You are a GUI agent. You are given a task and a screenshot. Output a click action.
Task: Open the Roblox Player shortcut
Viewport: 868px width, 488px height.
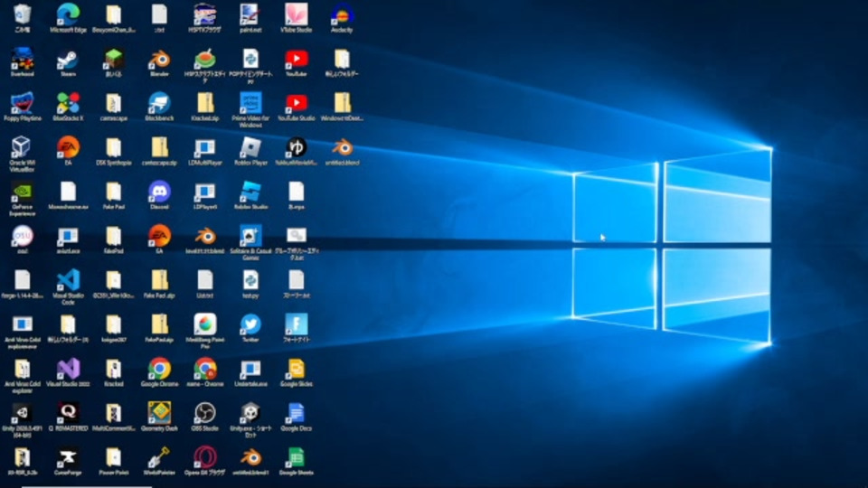point(250,147)
